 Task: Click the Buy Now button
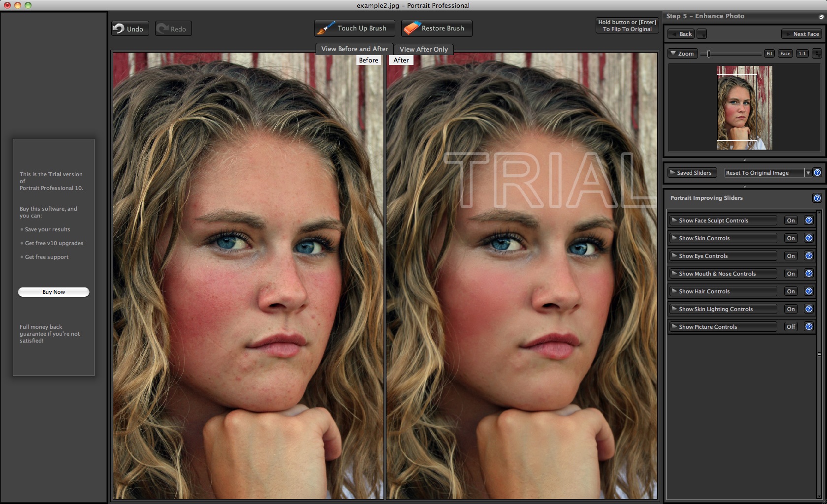click(x=53, y=291)
